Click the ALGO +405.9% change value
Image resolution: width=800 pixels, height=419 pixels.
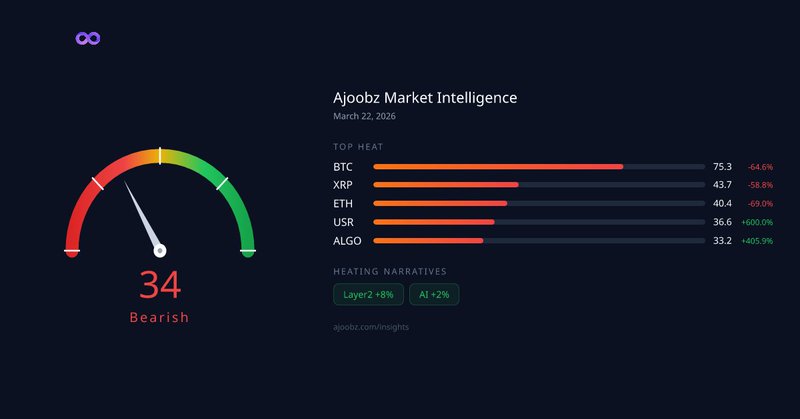coord(757,241)
